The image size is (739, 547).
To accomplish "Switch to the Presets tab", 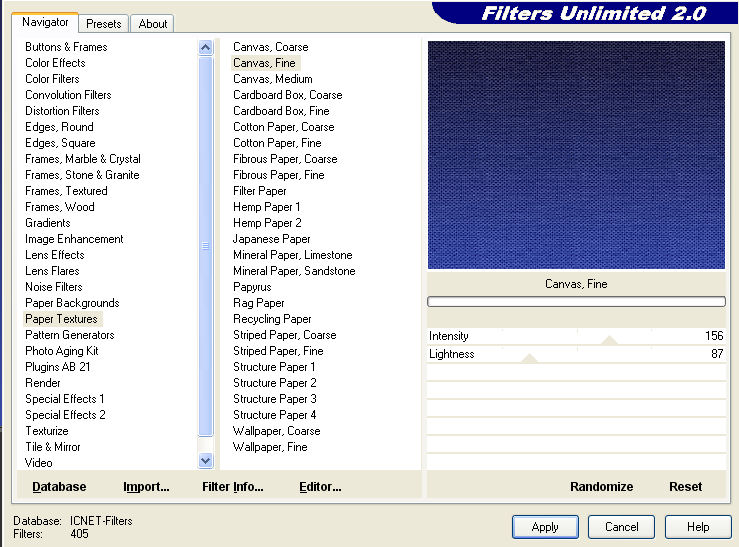I will click(103, 23).
